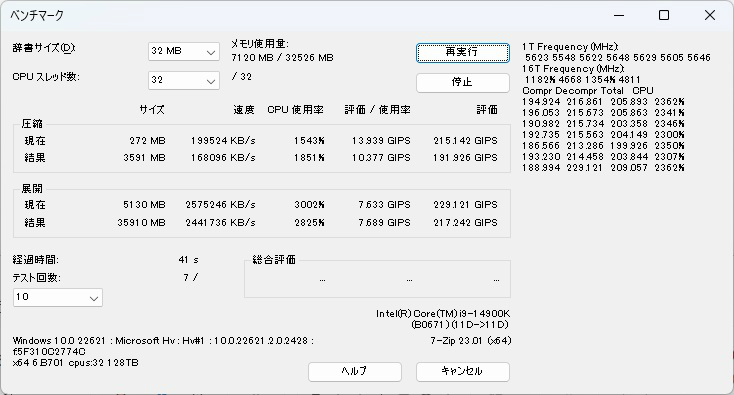This screenshot has width=734, height=395.
Task: Click the 経過時間 label
Action: [36, 260]
